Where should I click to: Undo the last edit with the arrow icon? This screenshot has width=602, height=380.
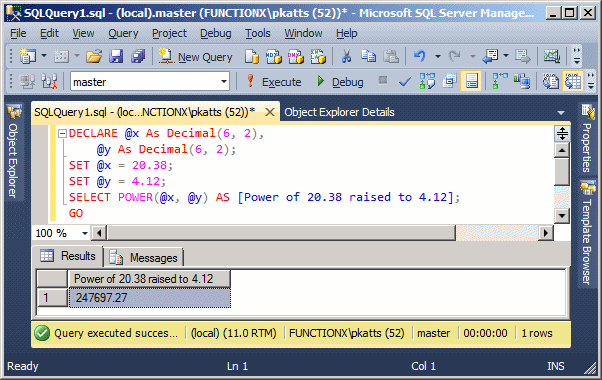click(420, 56)
